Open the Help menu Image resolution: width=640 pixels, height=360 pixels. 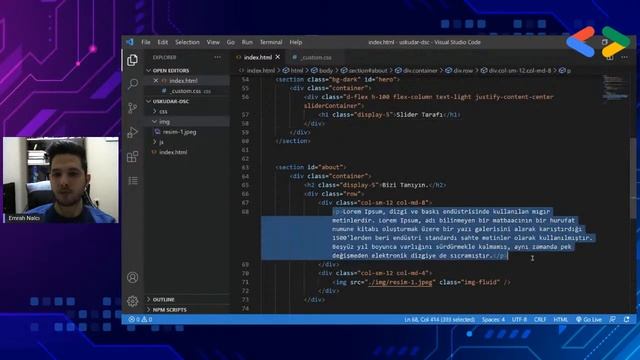tap(296, 42)
